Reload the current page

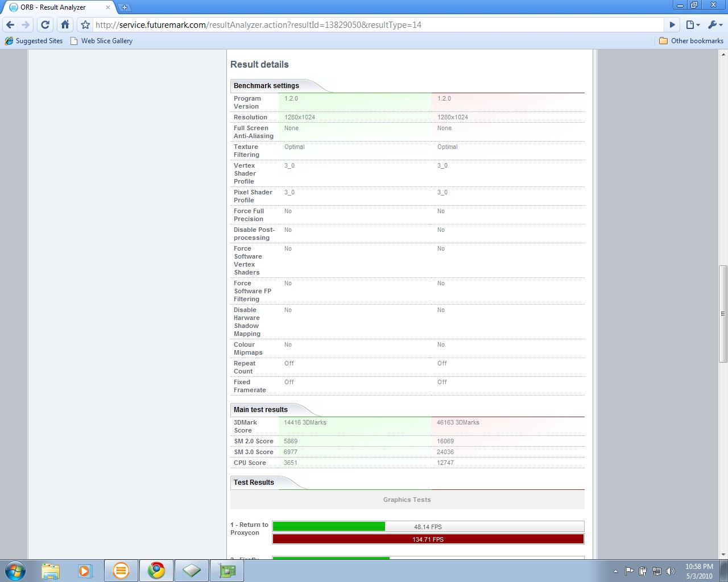45,24
